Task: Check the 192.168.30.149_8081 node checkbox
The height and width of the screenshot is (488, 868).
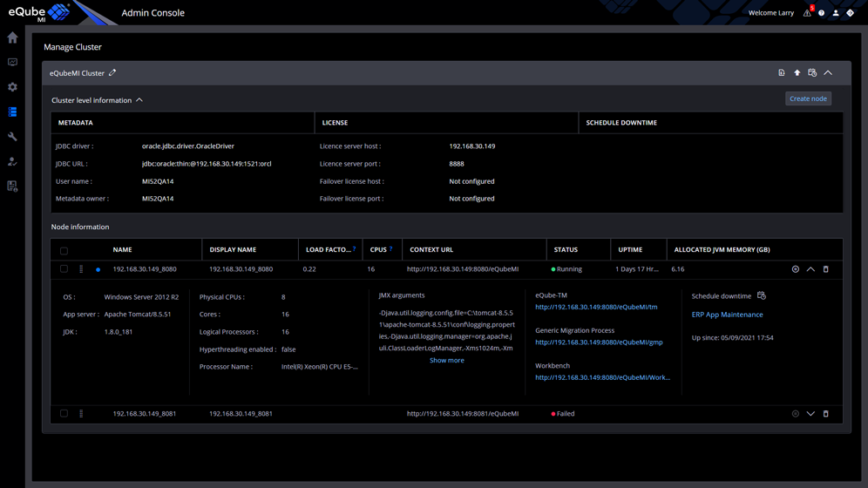Action: pos(64,413)
